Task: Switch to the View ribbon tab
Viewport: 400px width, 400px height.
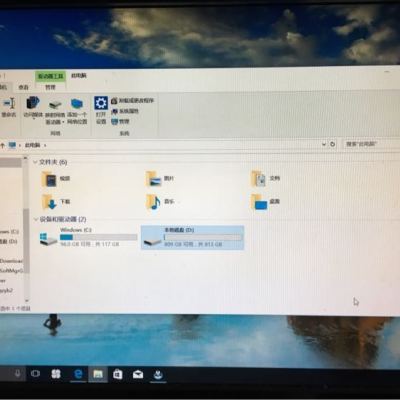Action: (23, 87)
